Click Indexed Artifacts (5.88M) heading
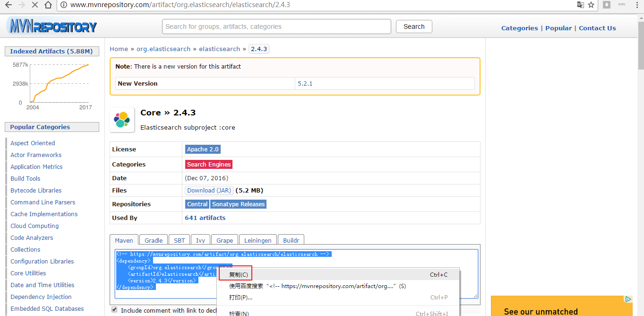Viewport: 644px width, 316px height. coord(52,51)
